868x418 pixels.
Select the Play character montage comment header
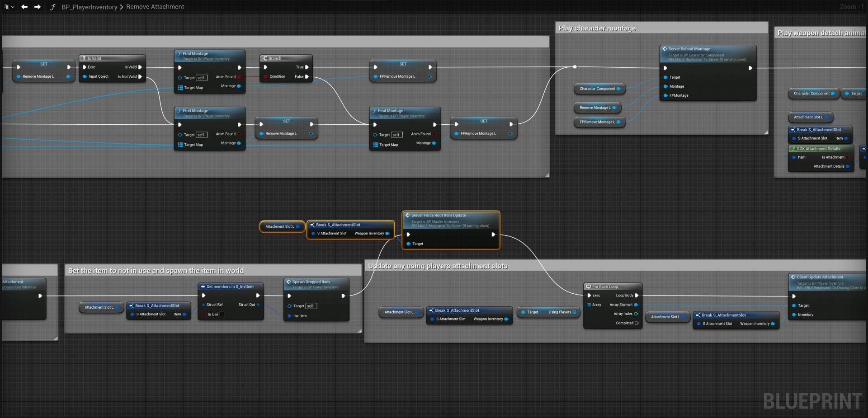597,28
